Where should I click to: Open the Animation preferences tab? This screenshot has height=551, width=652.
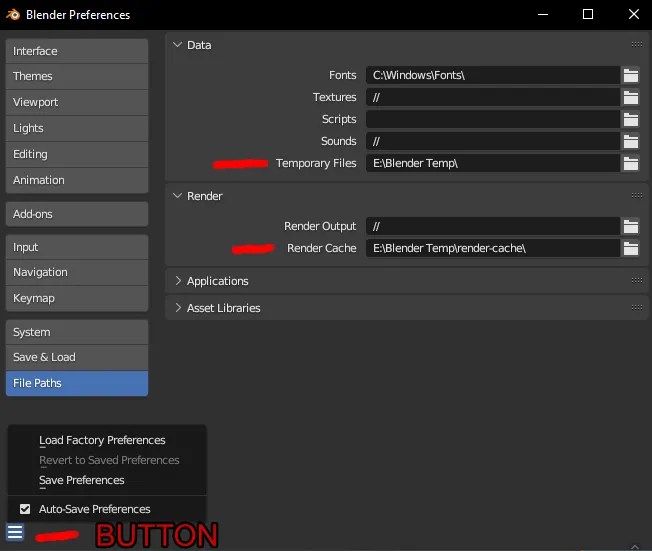point(77,180)
